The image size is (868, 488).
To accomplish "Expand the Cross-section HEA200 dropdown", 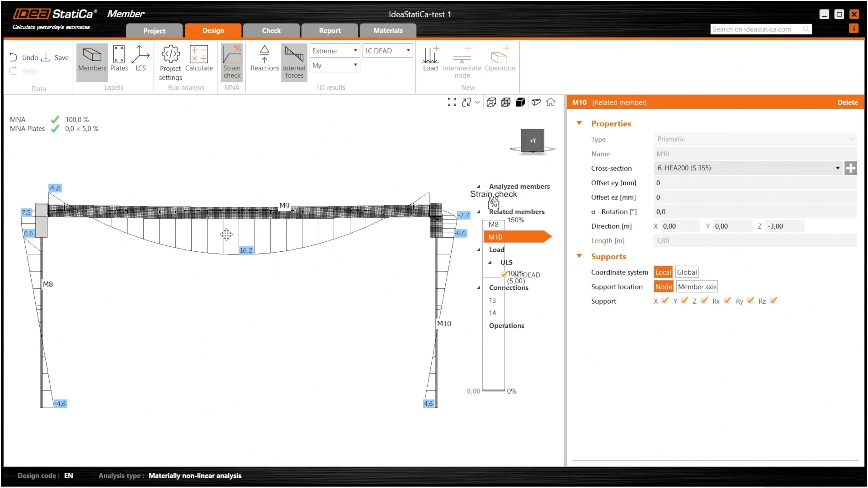I will pyautogui.click(x=837, y=168).
